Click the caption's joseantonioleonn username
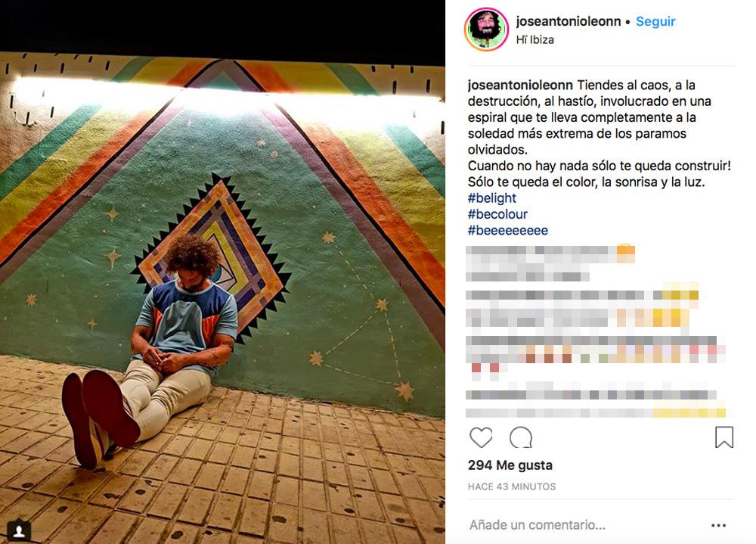The image size is (756, 544). click(x=520, y=85)
